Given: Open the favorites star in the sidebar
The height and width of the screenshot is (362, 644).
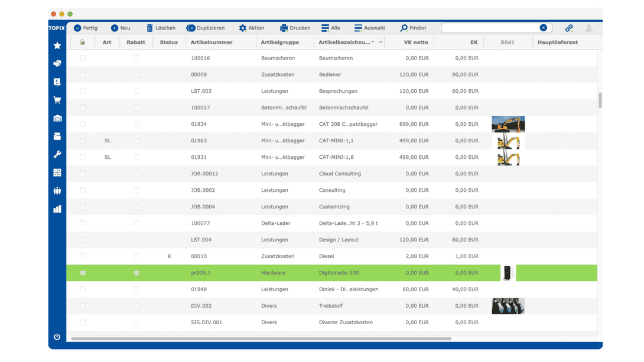Looking at the screenshot, I should [57, 45].
